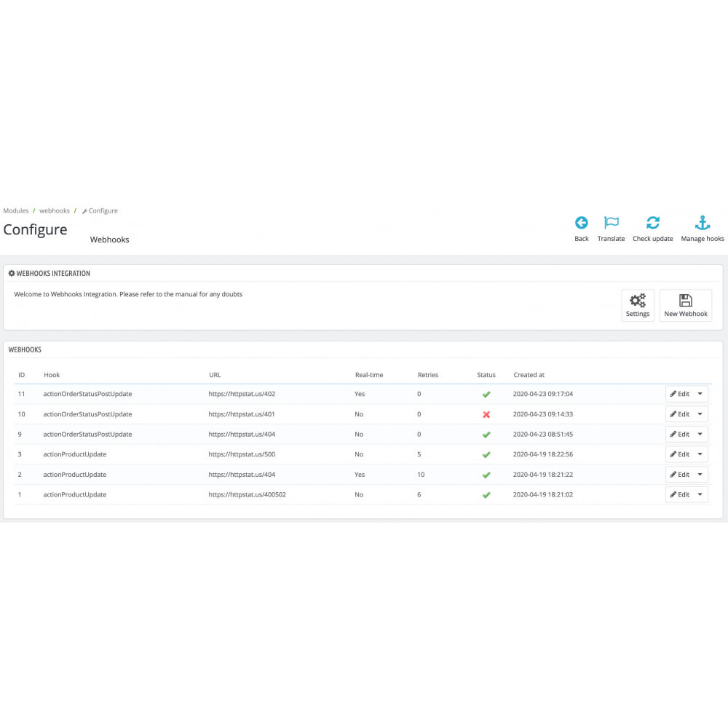Select the URL column header

pos(215,375)
